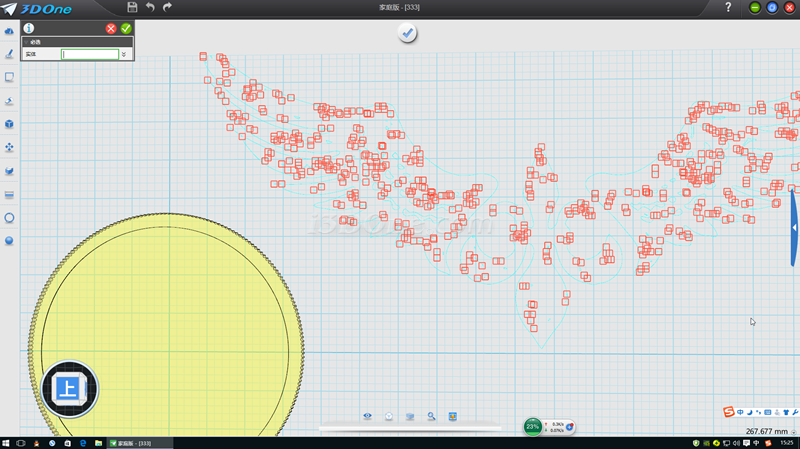Expand the dropdown arrows beside entity field
The image size is (800, 449).
[124, 54]
